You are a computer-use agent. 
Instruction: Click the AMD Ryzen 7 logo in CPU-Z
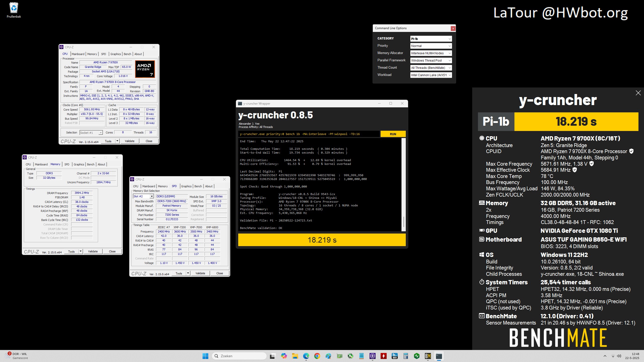(x=145, y=69)
